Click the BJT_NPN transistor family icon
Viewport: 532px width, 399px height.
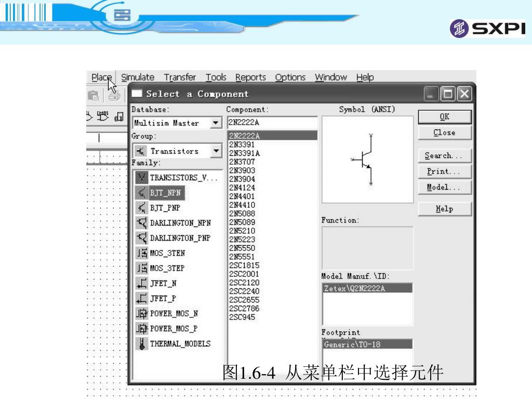point(141,193)
